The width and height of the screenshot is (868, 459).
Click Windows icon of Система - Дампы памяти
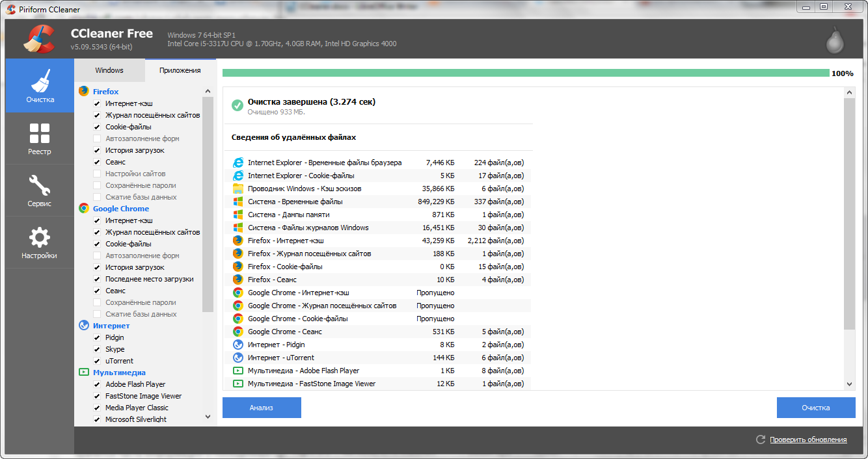(238, 215)
